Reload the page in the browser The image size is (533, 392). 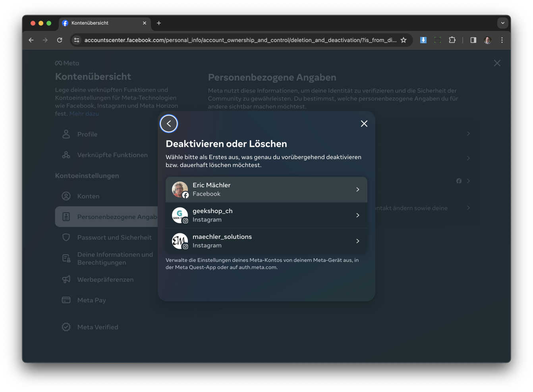(60, 40)
